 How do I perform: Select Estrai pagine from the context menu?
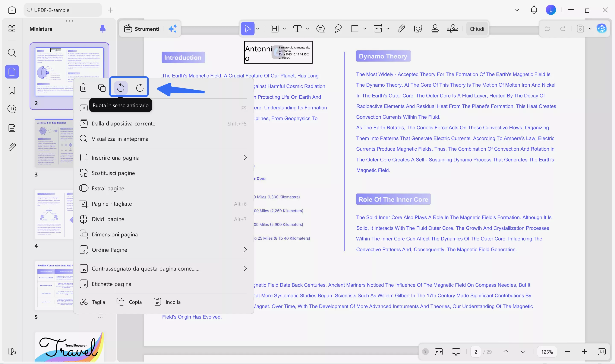108,188
